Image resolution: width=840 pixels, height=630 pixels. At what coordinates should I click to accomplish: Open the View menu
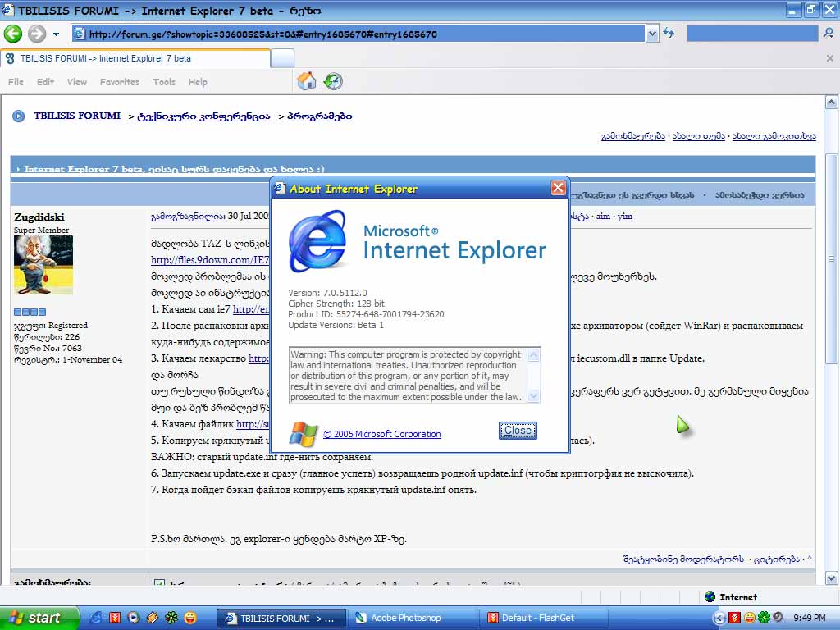click(76, 82)
